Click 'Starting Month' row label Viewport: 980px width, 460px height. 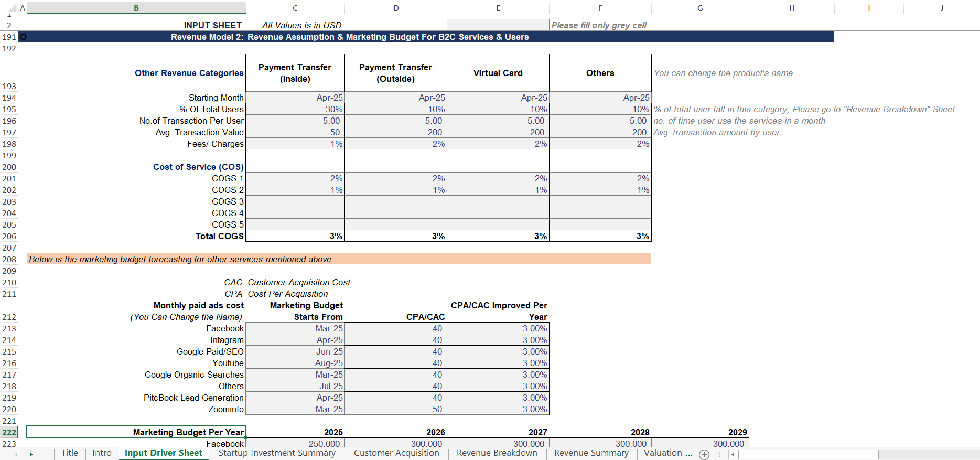tap(216, 98)
